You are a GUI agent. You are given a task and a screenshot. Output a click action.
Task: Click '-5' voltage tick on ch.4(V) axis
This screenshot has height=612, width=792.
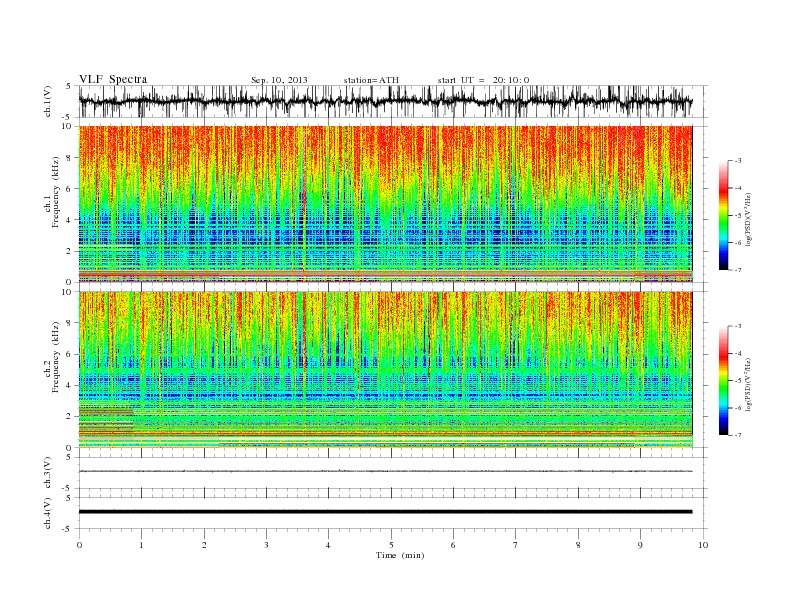(68, 529)
